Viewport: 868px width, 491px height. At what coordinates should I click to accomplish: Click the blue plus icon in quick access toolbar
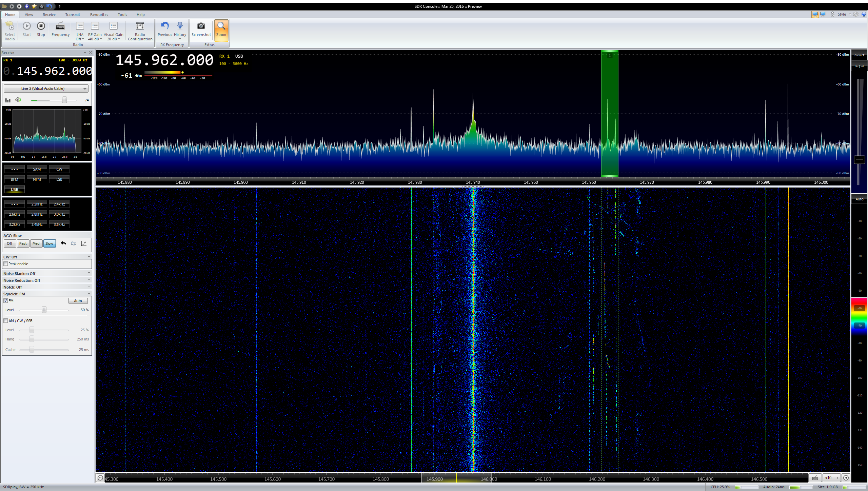point(27,6)
